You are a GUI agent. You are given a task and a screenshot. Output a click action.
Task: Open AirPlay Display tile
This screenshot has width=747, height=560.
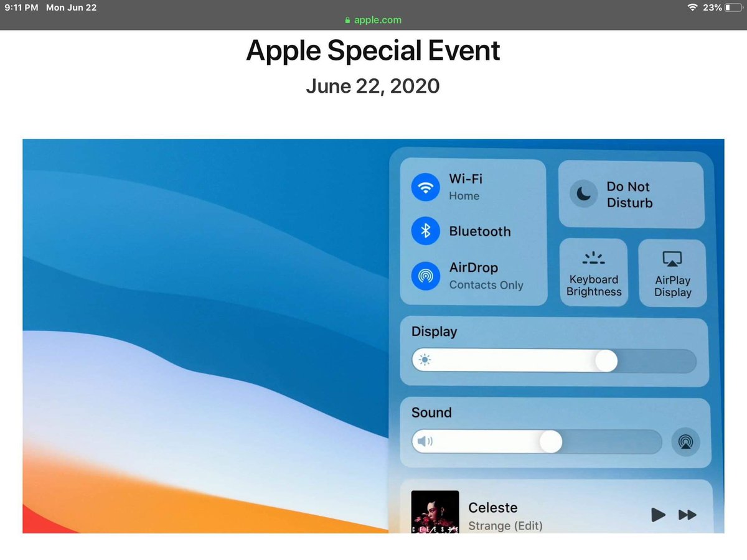(673, 273)
